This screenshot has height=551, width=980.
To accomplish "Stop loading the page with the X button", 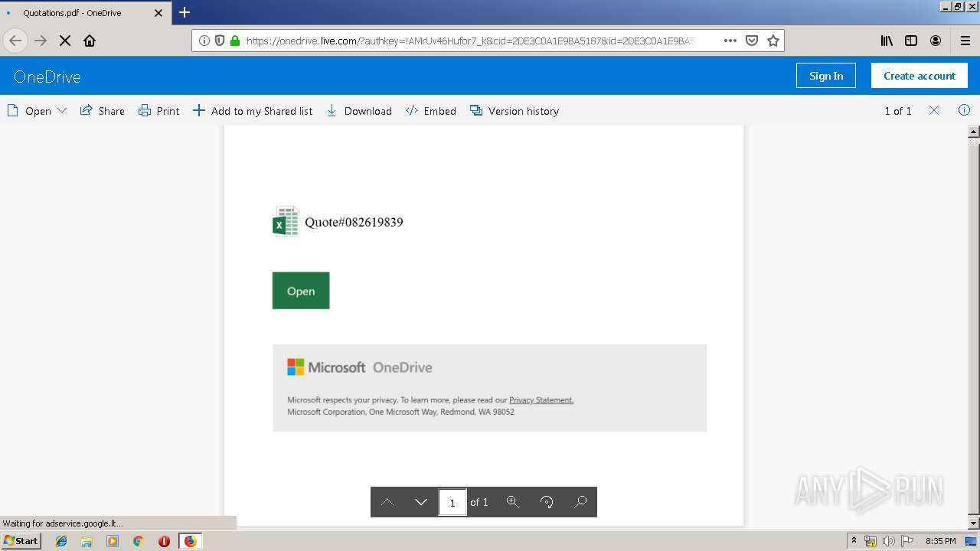I will point(65,41).
